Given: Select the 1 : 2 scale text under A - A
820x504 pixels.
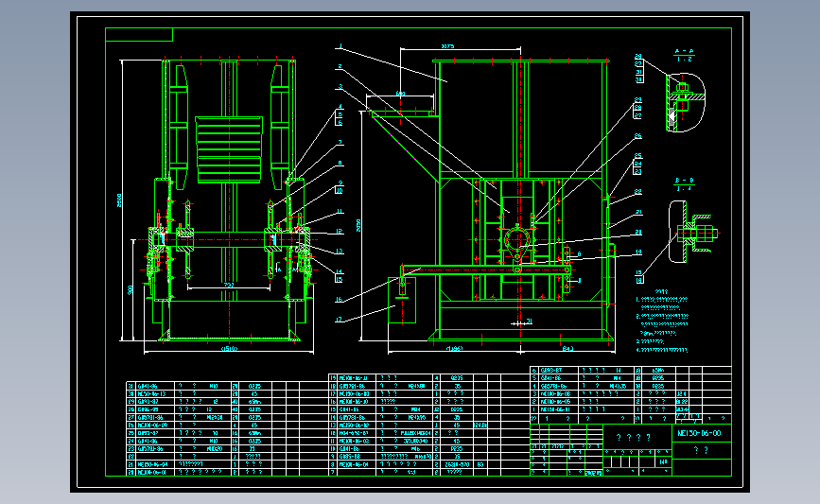Looking at the screenshot, I should click(x=684, y=59).
